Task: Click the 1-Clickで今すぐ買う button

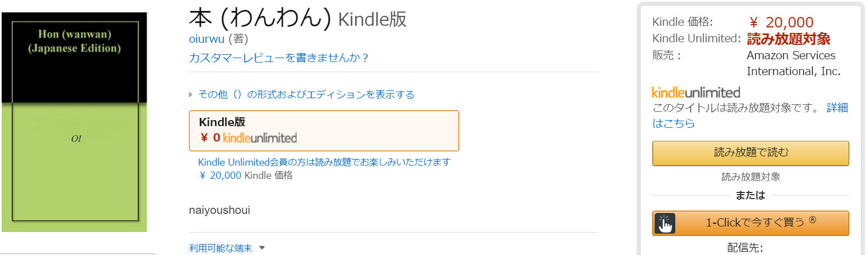Action: coord(750,223)
